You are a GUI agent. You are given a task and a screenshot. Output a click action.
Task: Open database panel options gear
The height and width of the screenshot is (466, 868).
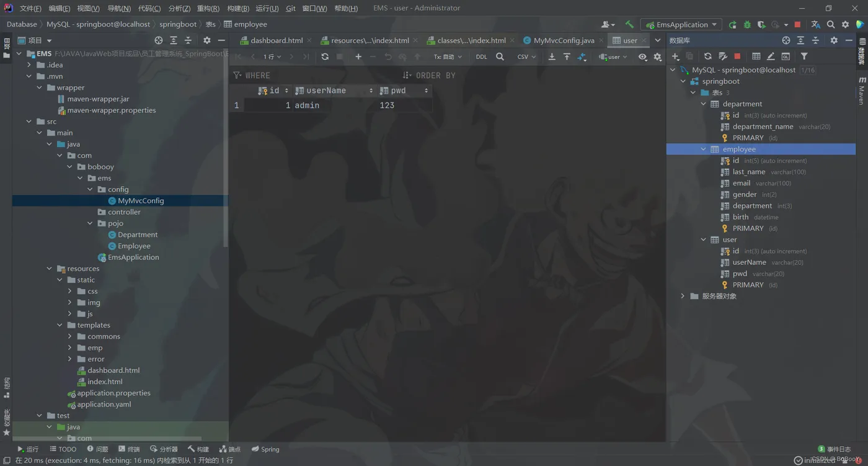click(834, 40)
